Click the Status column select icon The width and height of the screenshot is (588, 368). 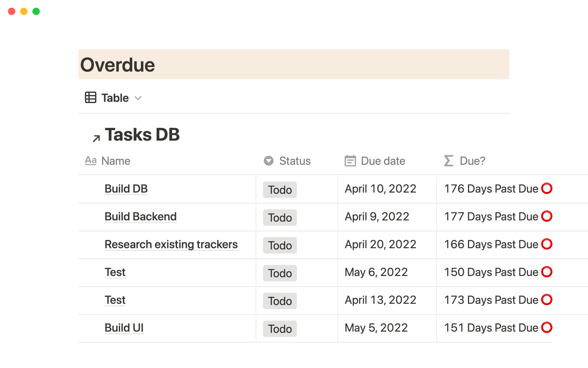tap(269, 161)
